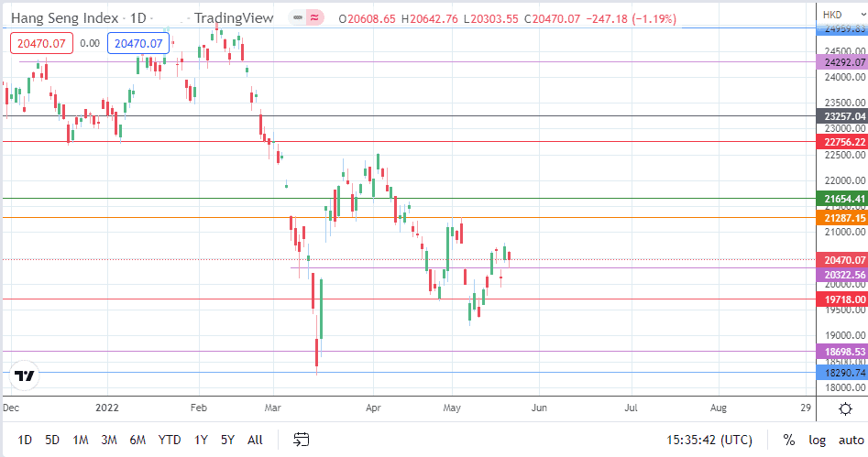The width and height of the screenshot is (868, 457).
Task: Click the 20470.07 current price label on axis
Action: click(842, 260)
